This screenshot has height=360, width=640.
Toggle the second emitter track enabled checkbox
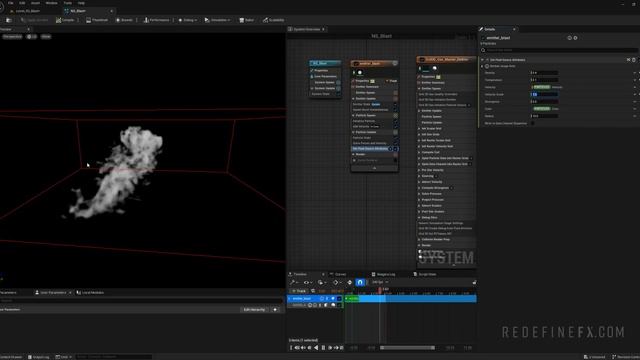[339, 305]
